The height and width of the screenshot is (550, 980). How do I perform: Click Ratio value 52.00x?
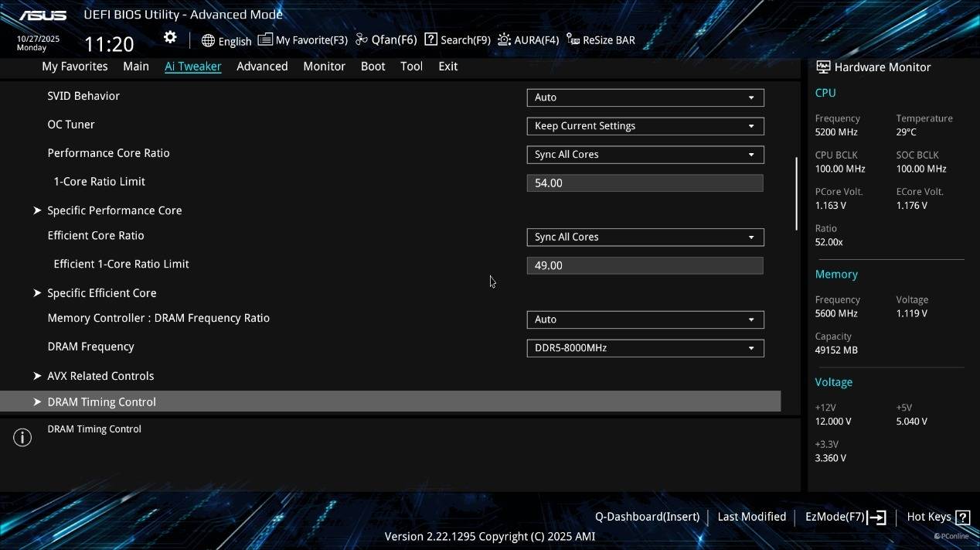click(x=829, y=242)
